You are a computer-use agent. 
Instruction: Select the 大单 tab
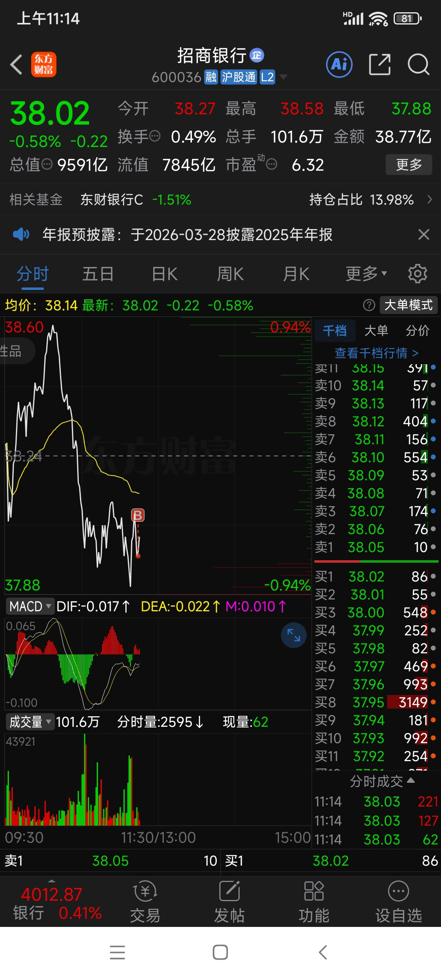[x=376, y=330]
